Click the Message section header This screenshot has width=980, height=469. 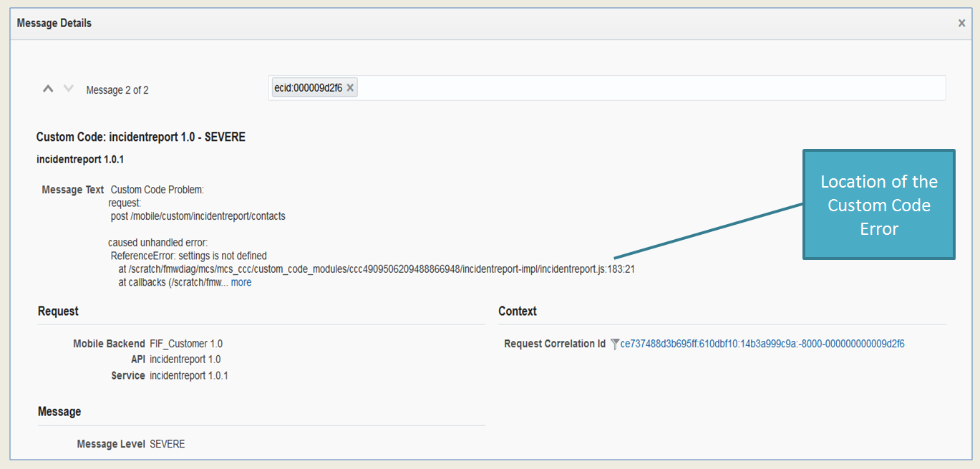tap(59, 412)
